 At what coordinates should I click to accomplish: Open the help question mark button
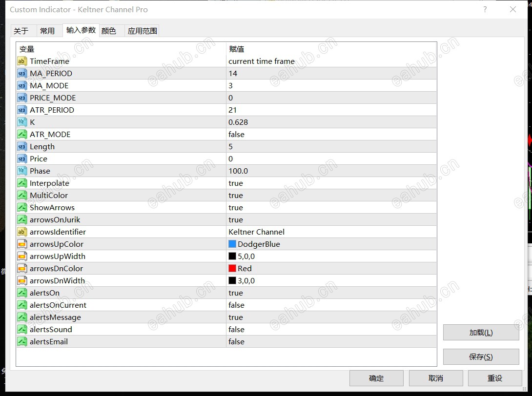tap(485, 9)
